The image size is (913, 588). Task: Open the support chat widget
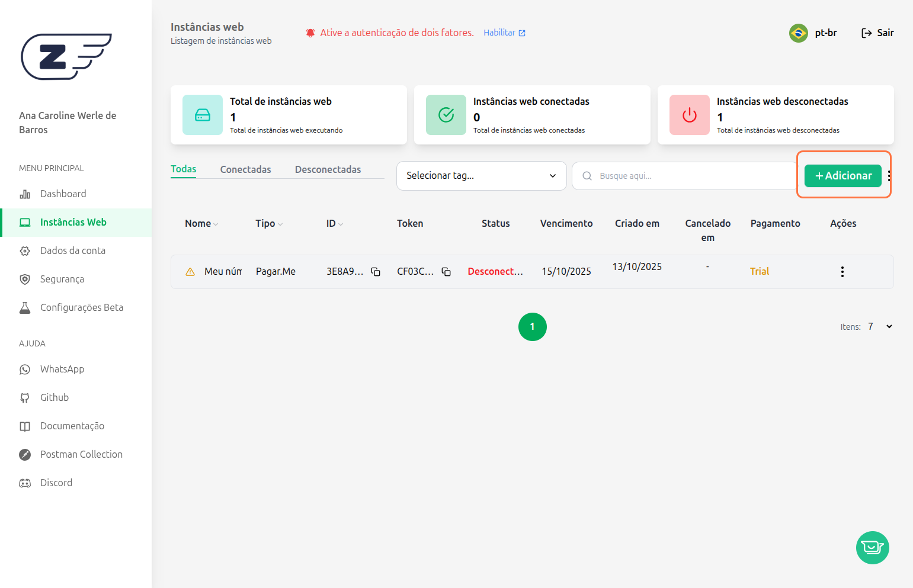tap(872, 548)
